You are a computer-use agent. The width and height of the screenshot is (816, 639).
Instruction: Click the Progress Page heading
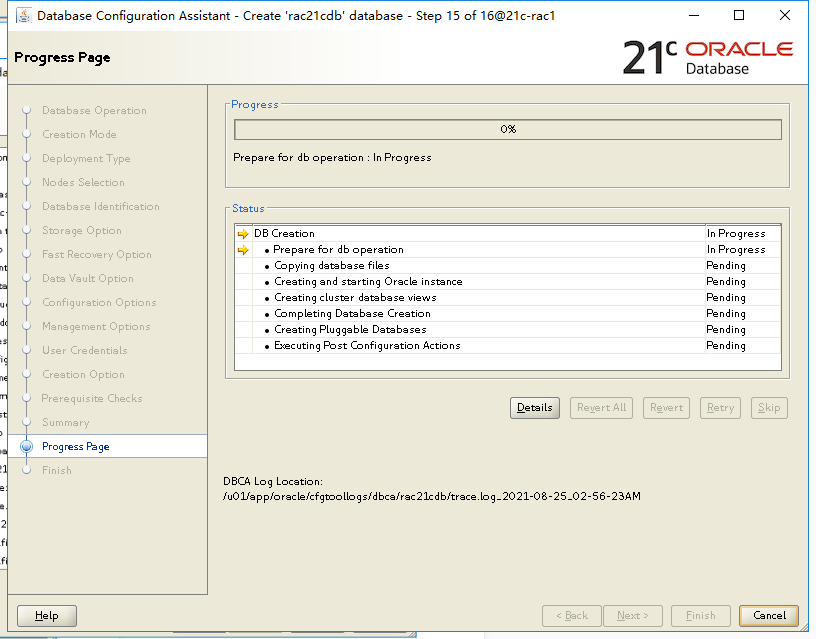[62, 57]
